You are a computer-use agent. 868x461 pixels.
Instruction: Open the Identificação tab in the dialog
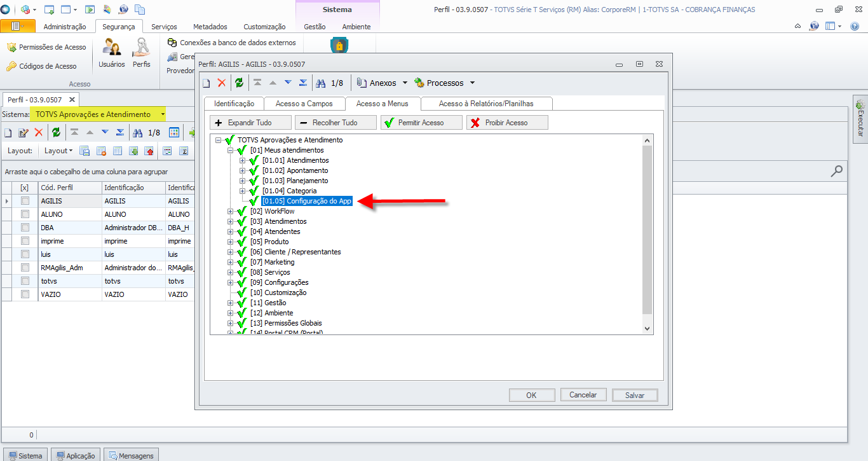(x=234, y=104)
